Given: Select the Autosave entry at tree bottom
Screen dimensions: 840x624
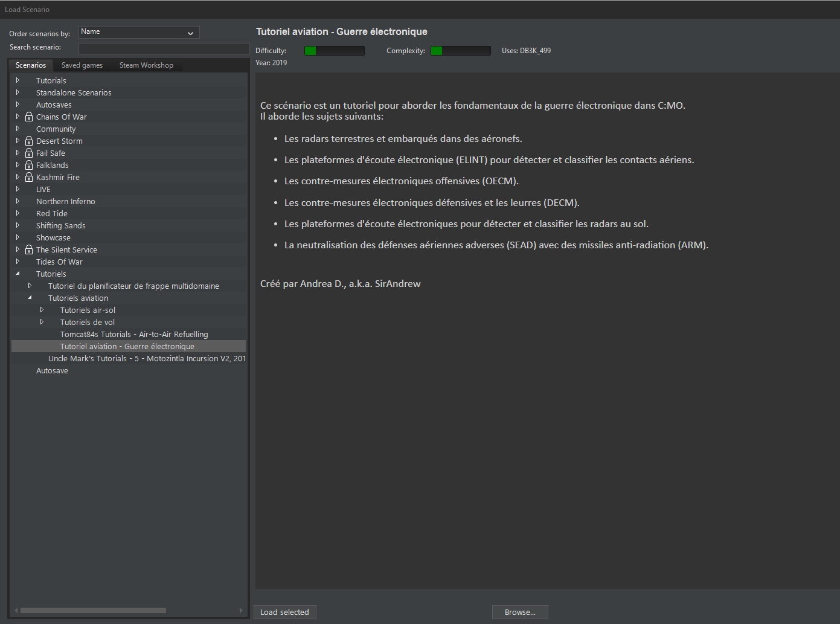Looking at the screenshot, I should click(52, 370).
